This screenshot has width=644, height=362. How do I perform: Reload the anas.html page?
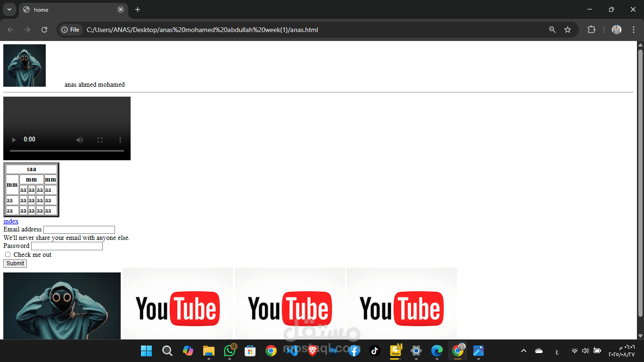pos(44,30)
